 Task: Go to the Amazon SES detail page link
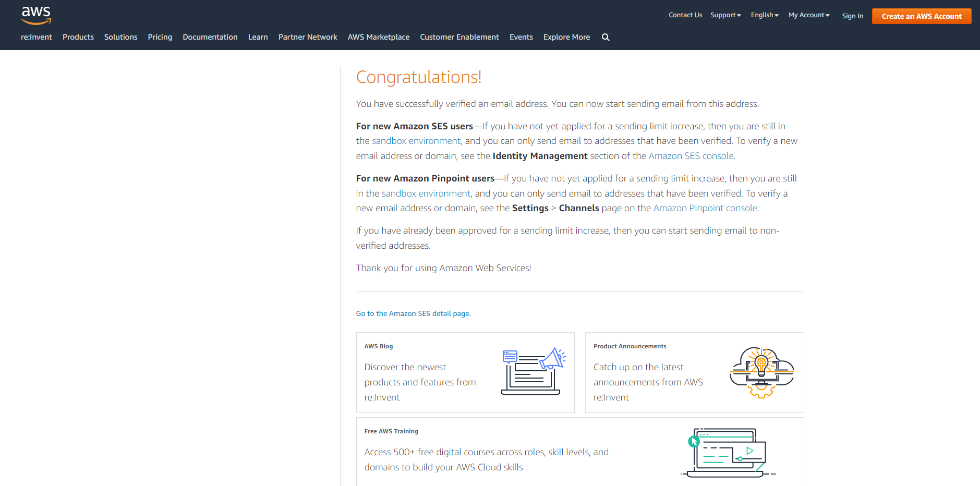(x=413, y=313)
